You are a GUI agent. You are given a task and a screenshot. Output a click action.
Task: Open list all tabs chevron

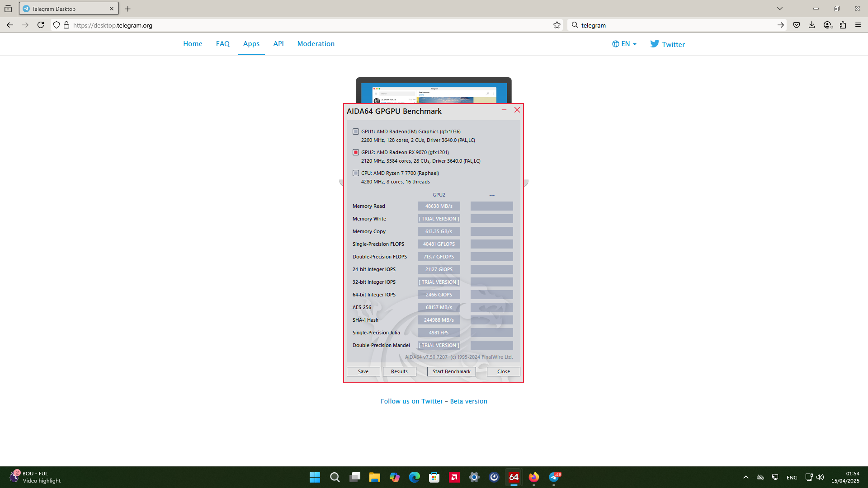click(x=780, y=9)
